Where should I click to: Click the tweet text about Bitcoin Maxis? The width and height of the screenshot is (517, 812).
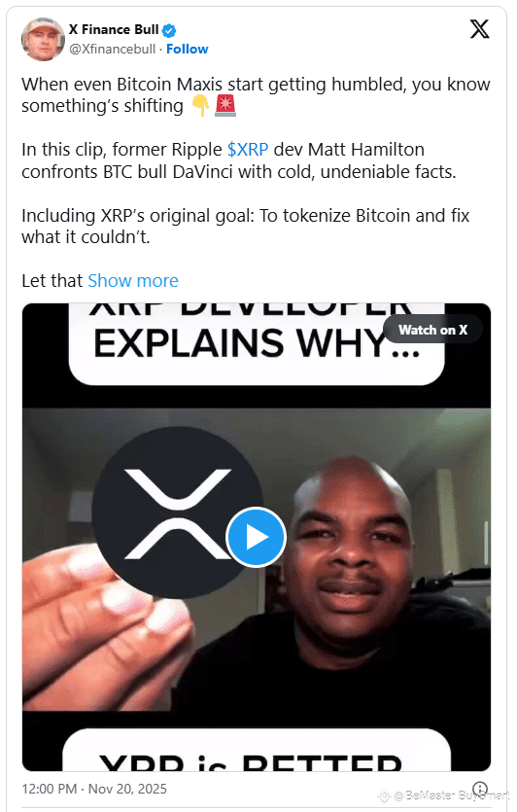tap(256, 94)
